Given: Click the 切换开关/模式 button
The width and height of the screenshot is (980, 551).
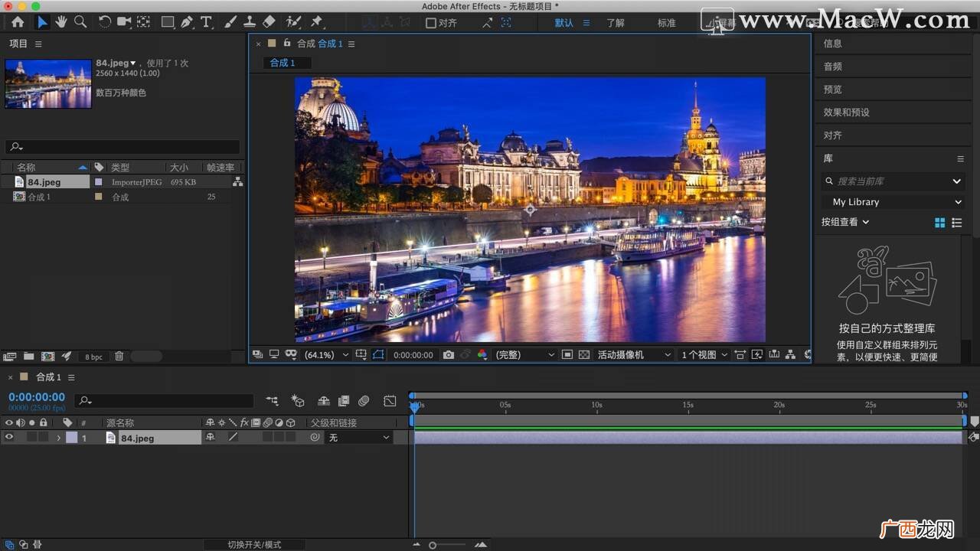Looking at the screenshot, I should point(254,545).
